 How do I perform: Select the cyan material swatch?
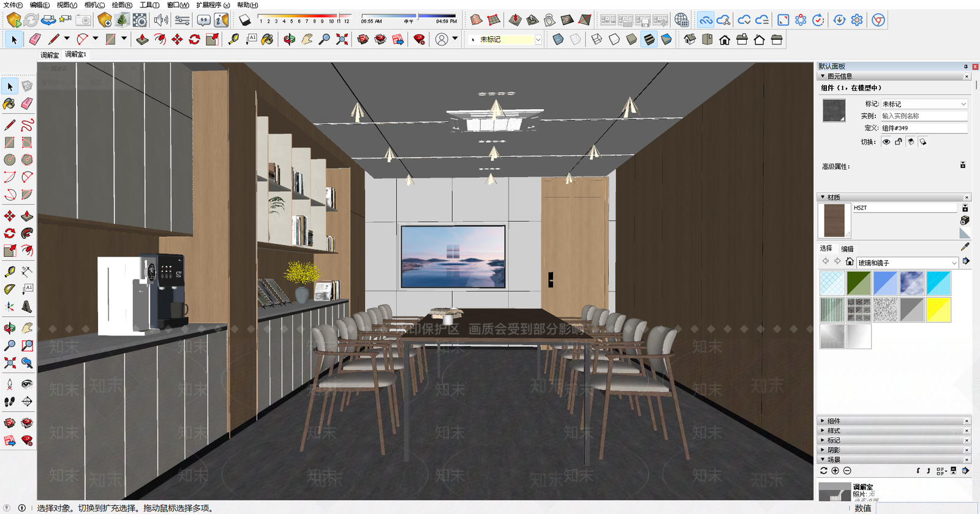click(x=938, y=284)
